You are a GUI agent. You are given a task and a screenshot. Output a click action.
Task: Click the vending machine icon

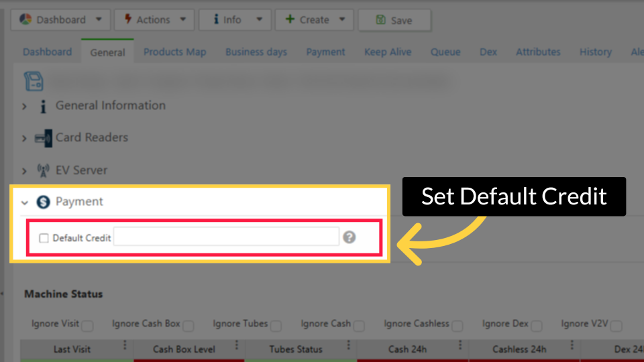click(34, 81)
